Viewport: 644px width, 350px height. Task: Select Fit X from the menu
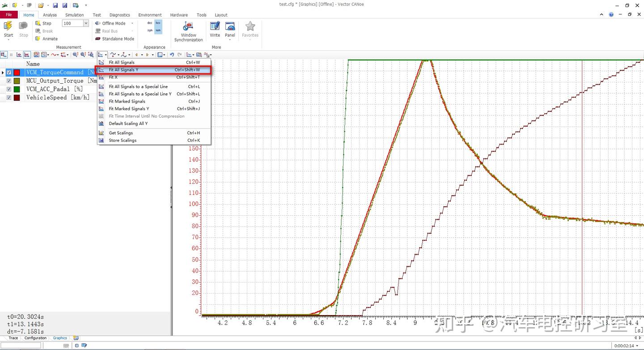154,77
